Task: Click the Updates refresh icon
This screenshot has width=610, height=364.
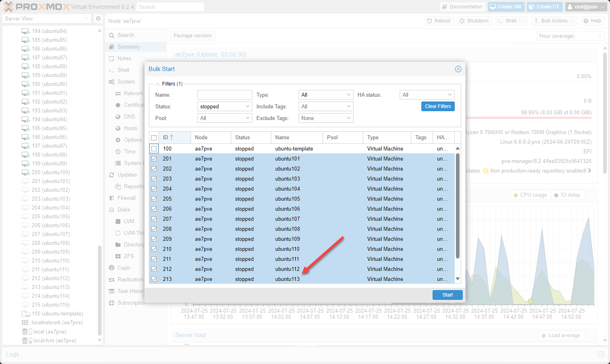Action: pos(112,175)
